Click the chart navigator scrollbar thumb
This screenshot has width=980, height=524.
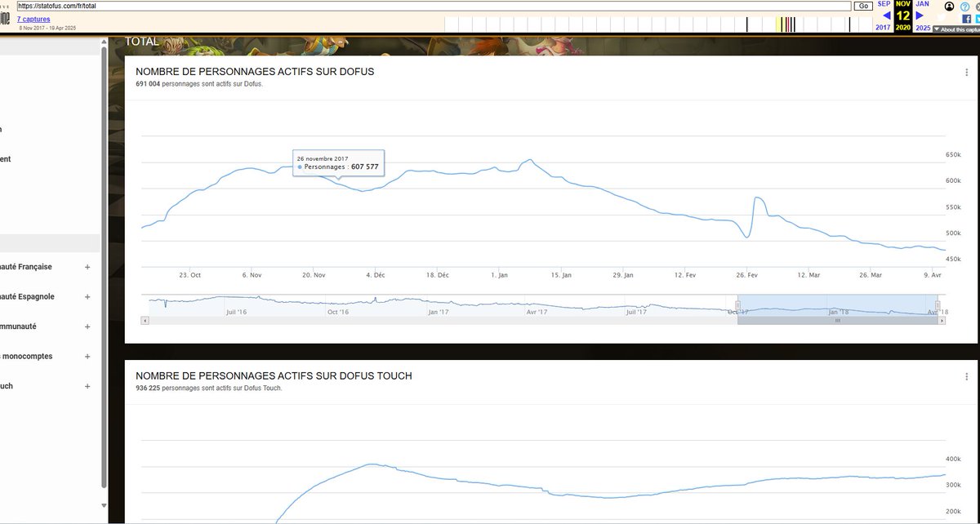click(837, 321)
